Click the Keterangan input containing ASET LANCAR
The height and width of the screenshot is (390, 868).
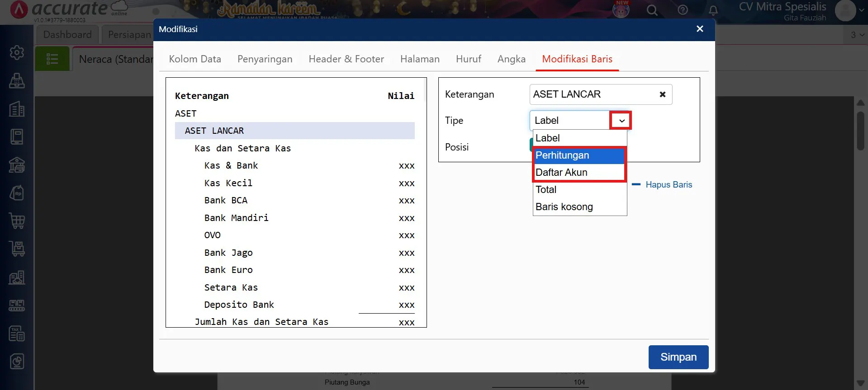click(x=592, y=94)
